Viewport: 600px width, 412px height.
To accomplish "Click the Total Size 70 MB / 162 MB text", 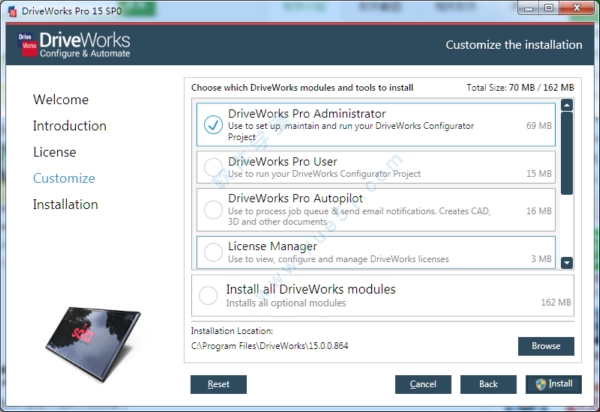I will point(520,88).
